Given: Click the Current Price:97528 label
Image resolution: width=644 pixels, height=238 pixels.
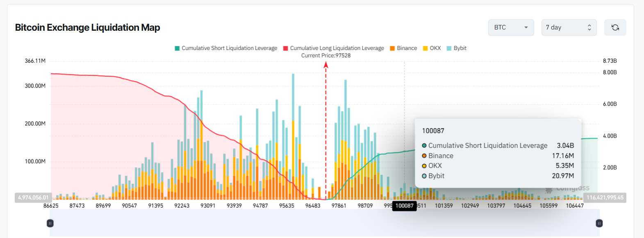Looking at the screenshot, I should 326,56.
